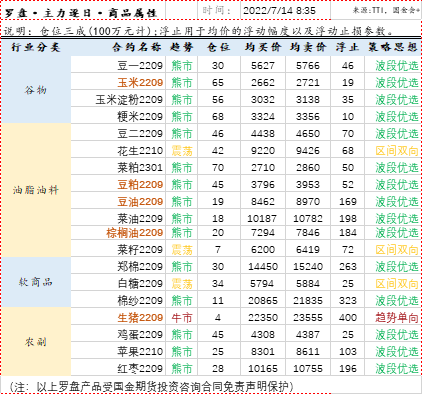Screen dimensions: 422x394
Task: Select the 策略思想 column header
Action: (x=393, y=47)
